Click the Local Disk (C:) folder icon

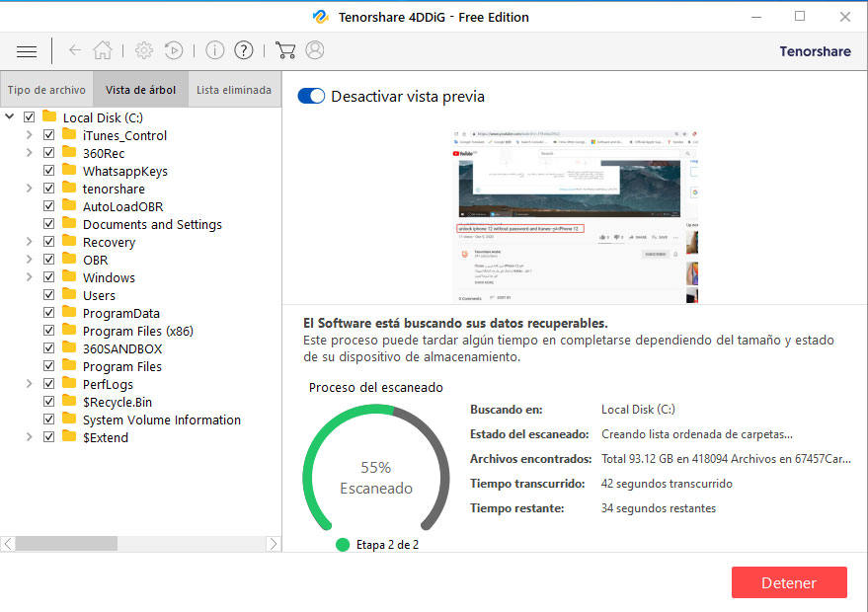(49, 116)
